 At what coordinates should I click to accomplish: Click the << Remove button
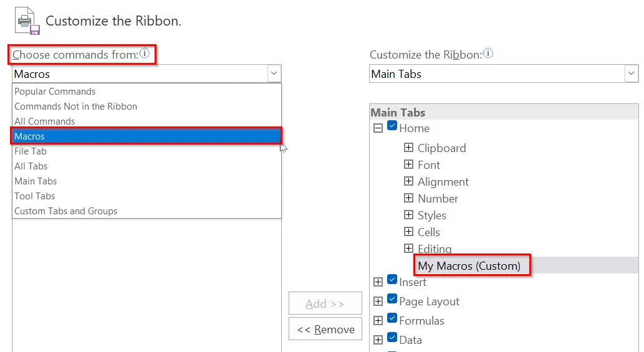[x=325, y=329]
